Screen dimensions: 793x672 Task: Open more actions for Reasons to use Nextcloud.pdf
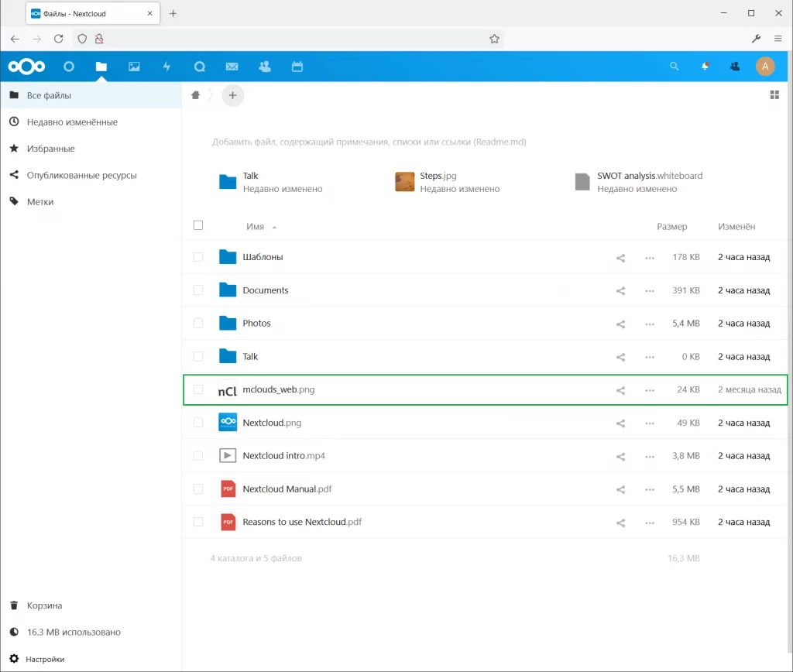650,523
